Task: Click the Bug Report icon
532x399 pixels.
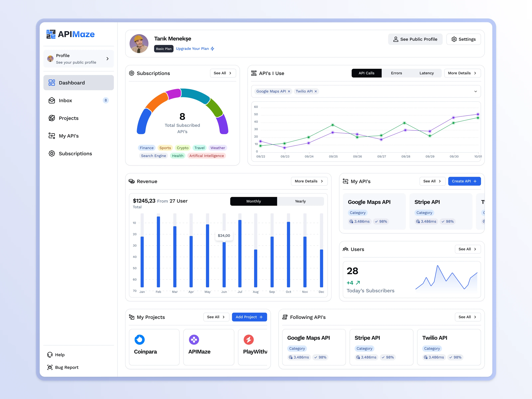Action: coord(50,367)
